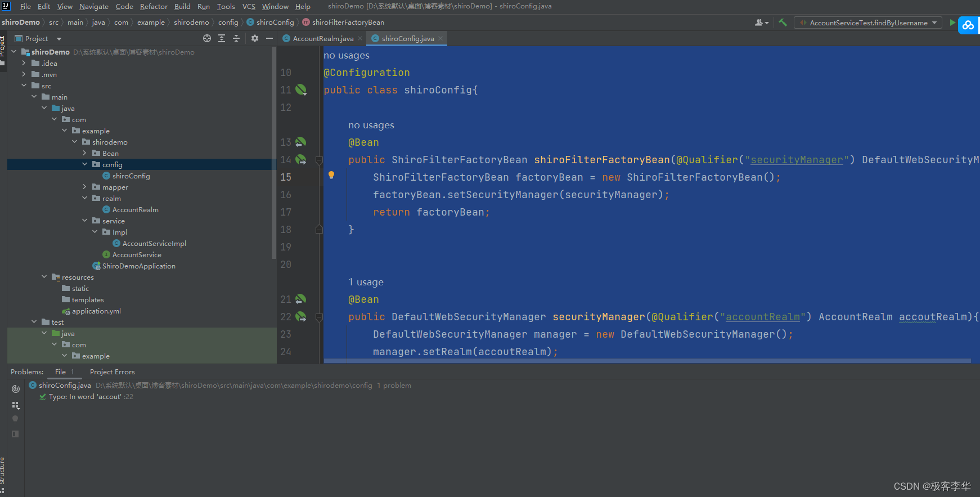Viewport: 980px width, 497px height.
Task: Expand the .mvn folder
Action: [24, 74]
